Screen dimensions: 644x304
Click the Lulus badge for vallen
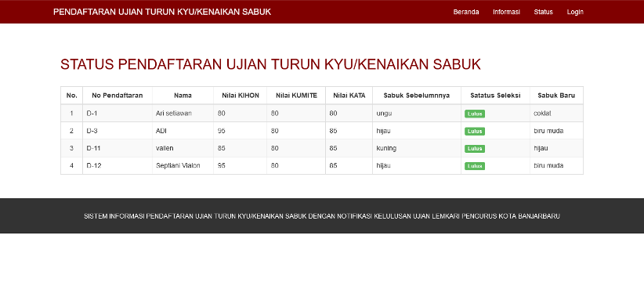[x=475, y=149]
